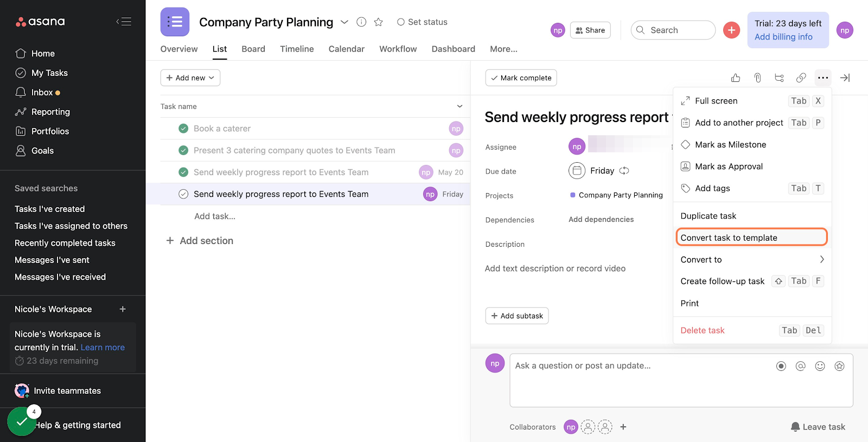
Task: Add a collaborator with the plus icon
Action: coord(623,427)
